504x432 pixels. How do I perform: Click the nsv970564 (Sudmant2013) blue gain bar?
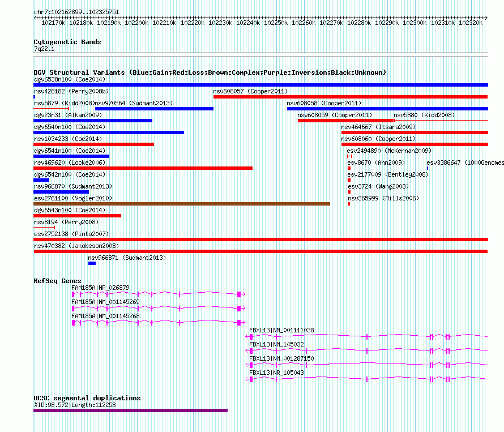[x=154, y=109]
